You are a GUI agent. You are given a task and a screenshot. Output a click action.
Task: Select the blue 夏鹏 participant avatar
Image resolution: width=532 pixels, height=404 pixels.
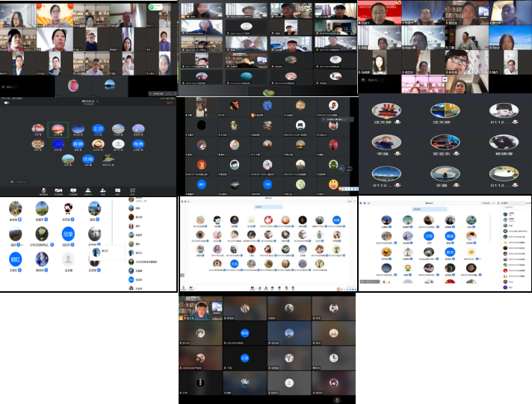78,143
